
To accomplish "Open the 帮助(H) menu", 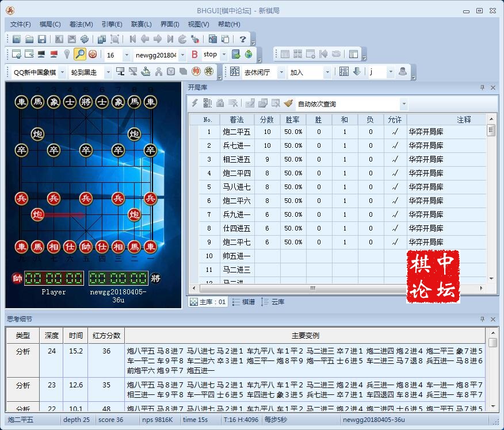I will click(x=229, y=24).
